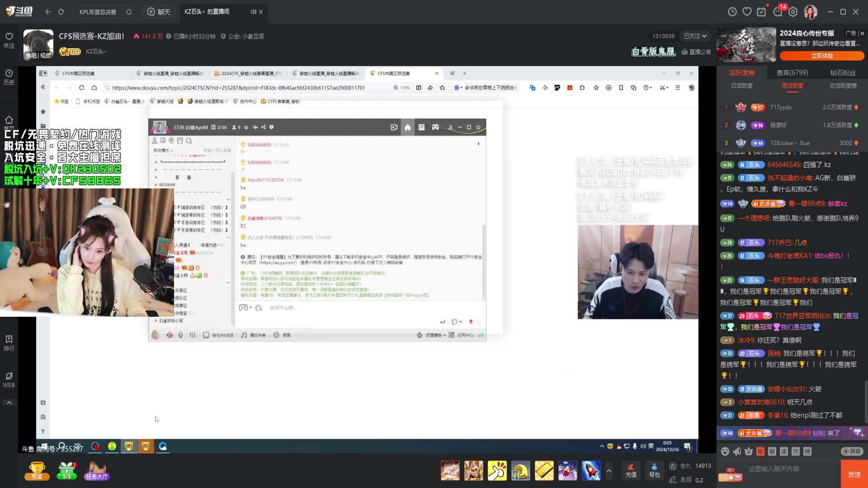868x488 pixels.
Task: Refresh the page with reload icon
Action: pyautogui.click(x=61, y=12)
